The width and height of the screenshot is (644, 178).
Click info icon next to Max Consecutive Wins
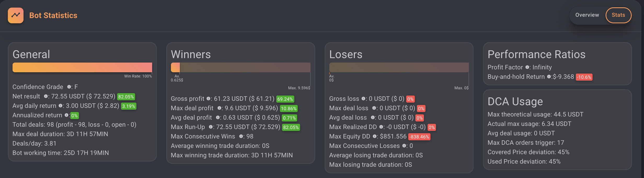[241, 136]
